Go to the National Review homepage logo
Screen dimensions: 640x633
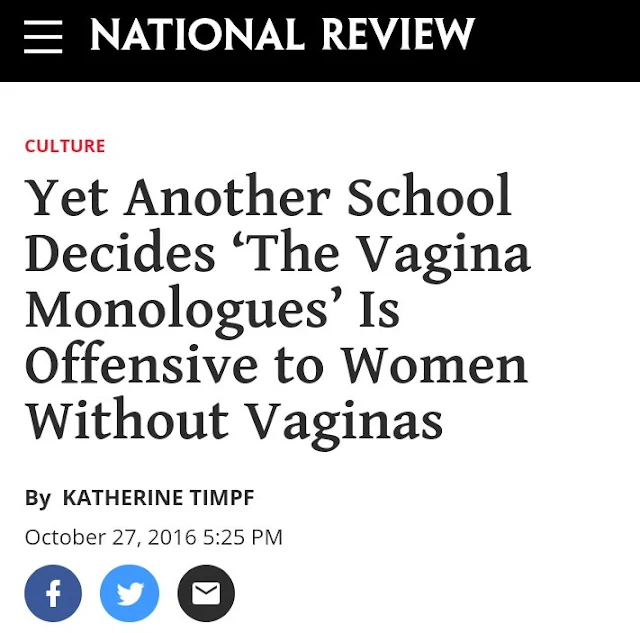click(281, 37)
